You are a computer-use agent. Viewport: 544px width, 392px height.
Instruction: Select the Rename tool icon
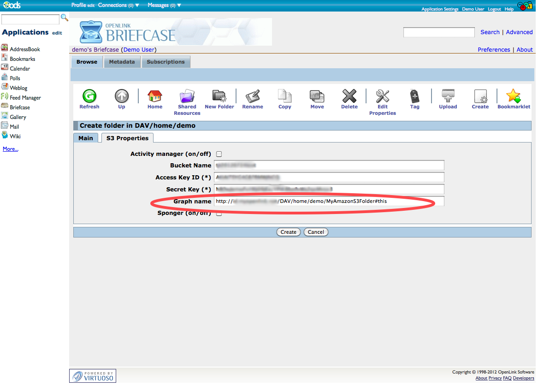click(x=253, y=96)
